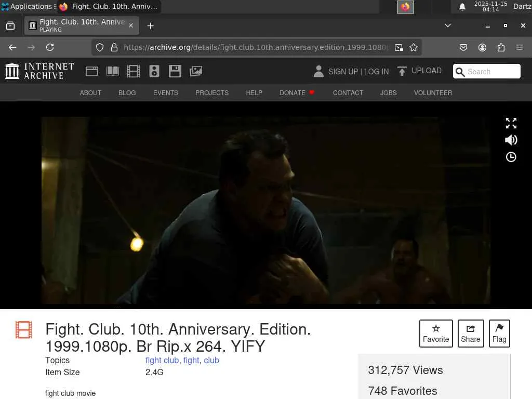Click the video frame to pause

(265, 210)
